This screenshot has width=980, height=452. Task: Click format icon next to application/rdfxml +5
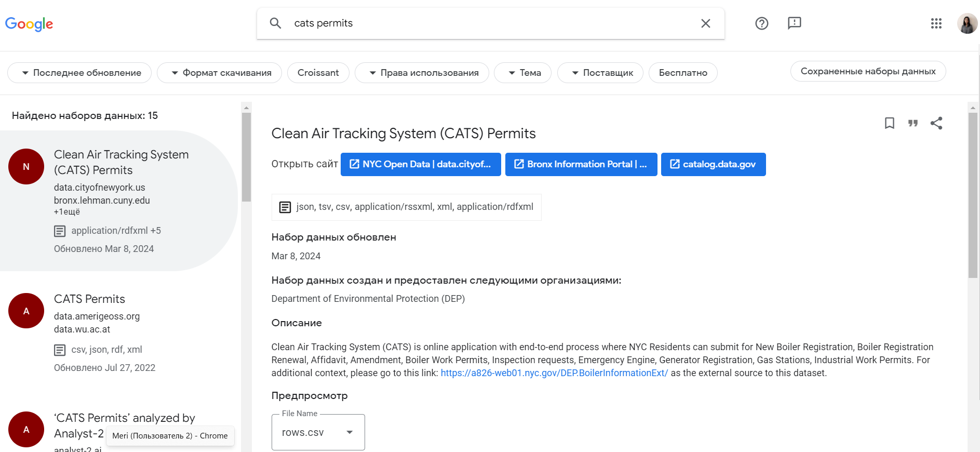pyautogui.click(x=60, y=231)
